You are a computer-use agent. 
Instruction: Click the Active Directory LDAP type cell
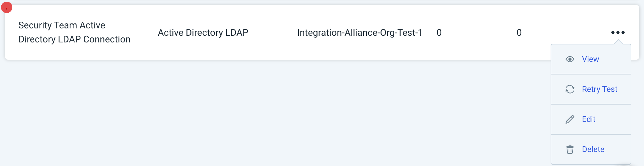click(203, 33)
